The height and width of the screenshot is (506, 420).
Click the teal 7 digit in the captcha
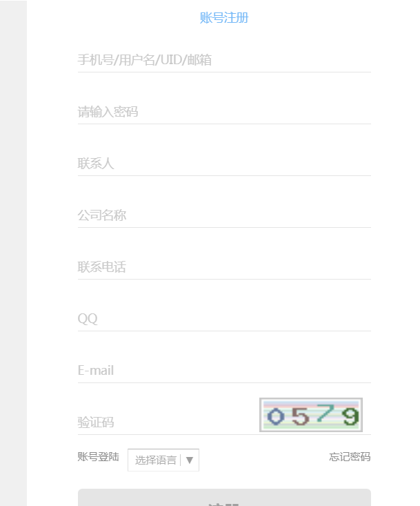click(x=325, y=413)
